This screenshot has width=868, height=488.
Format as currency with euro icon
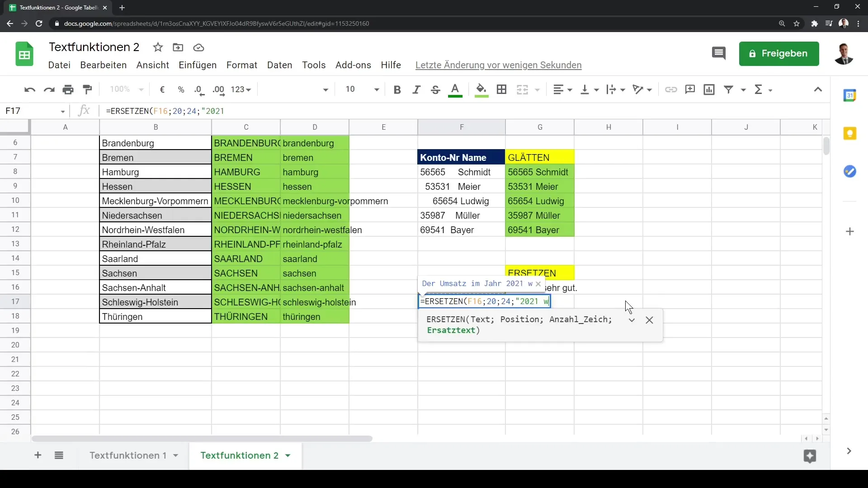[162, 89]
